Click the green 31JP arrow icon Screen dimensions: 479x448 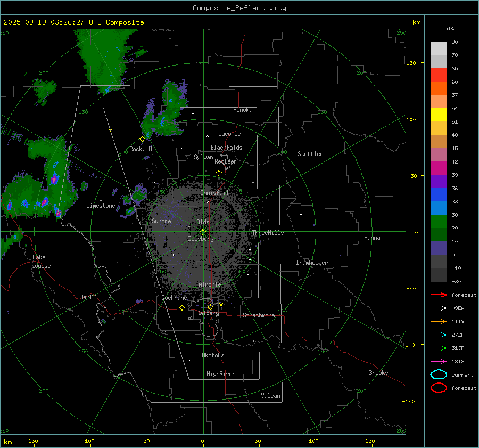pyautogui.click(x=439, y=348)
